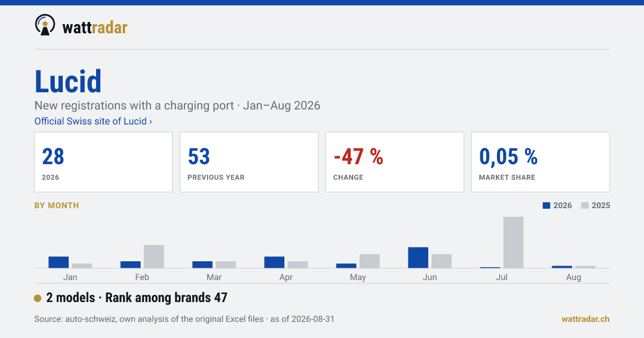Screen dimensions: 644x338
Task: Select the Previous Year card showing 53
Action: click(249, 162)
